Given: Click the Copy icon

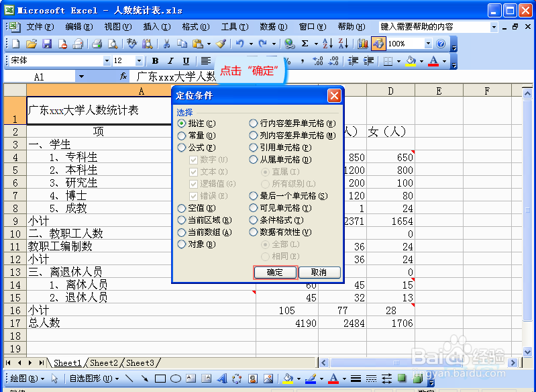Looking at the screenshot, I should click(182, 44).
